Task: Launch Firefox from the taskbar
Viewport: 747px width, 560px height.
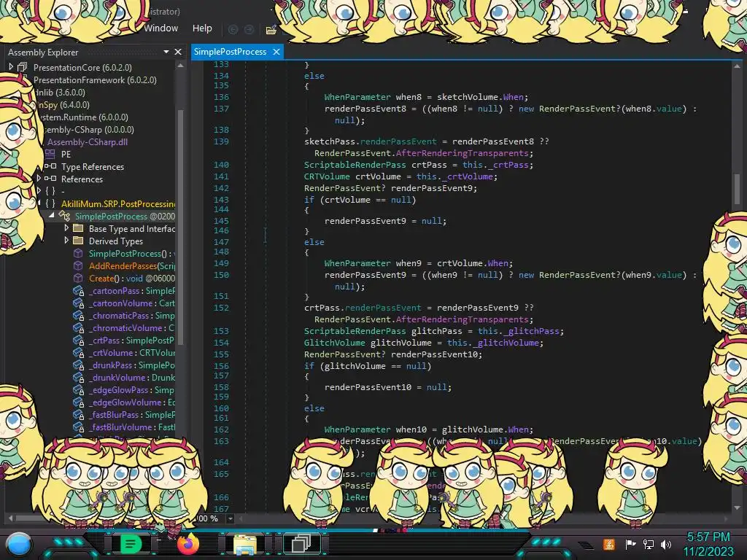Action: 187,544
